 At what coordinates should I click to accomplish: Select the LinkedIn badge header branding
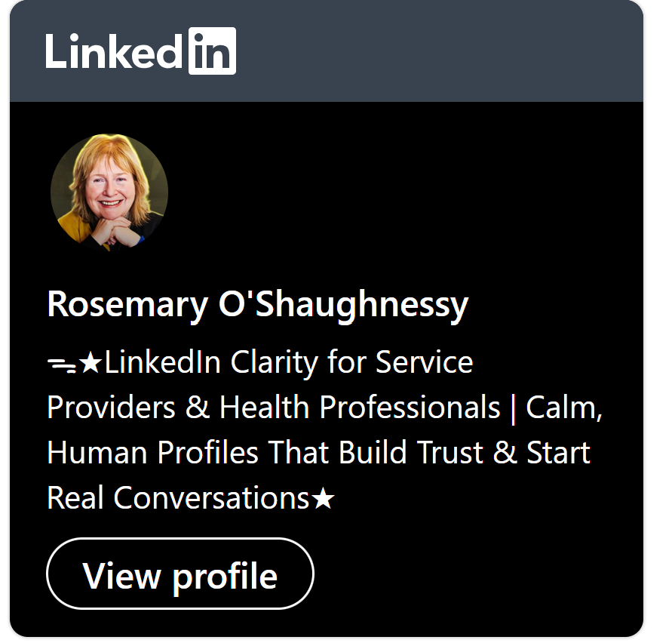click(x=142, y=51)
